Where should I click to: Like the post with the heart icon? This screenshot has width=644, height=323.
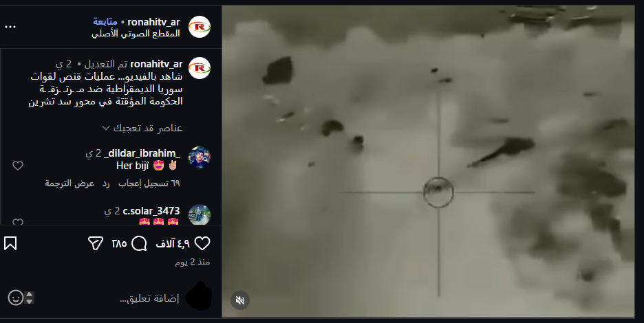pos(202,243)
